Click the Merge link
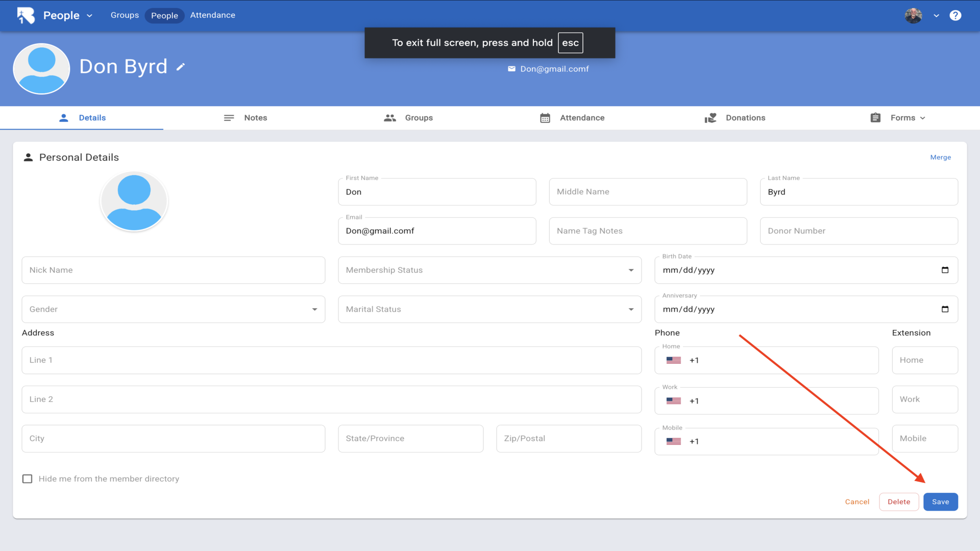The image size is (980, 551). point(940,157)
